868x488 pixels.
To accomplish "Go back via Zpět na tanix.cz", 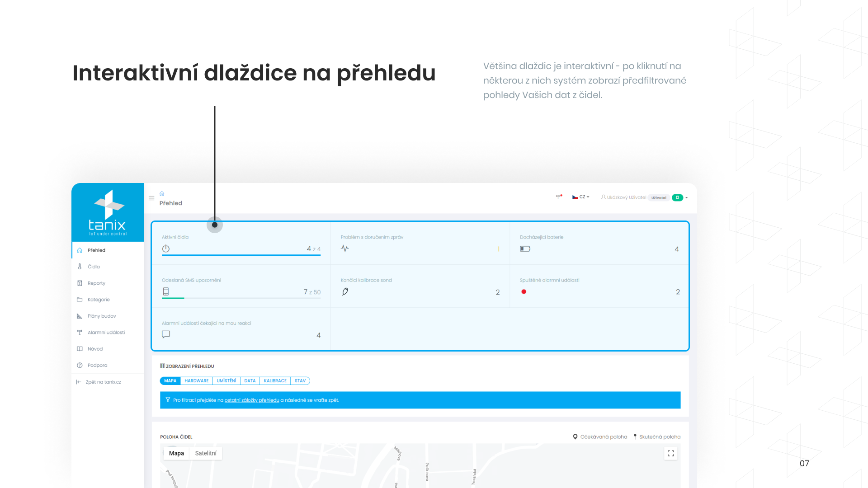I will pyautogui.click(x=103, y=382).
